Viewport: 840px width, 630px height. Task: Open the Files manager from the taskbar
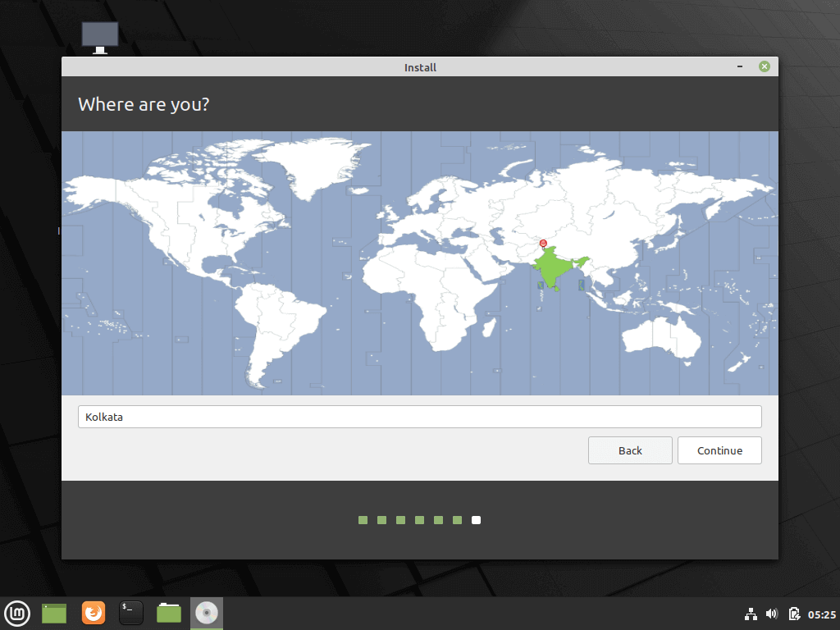[x=169, y=614]
